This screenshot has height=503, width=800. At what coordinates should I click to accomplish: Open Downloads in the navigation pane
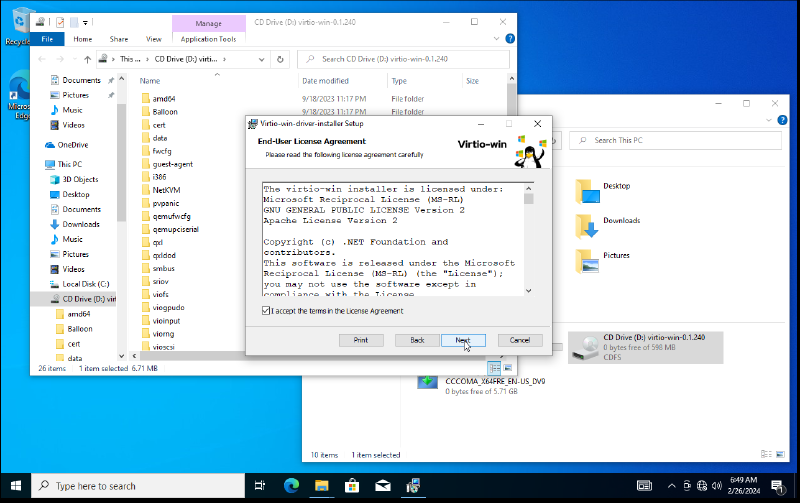81,224
